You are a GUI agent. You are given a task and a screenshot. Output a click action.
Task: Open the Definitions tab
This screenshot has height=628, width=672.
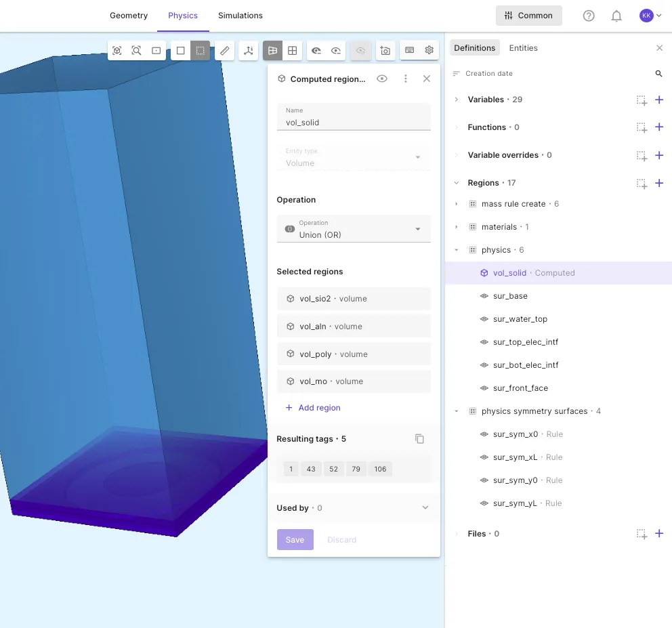click(474, 48)
